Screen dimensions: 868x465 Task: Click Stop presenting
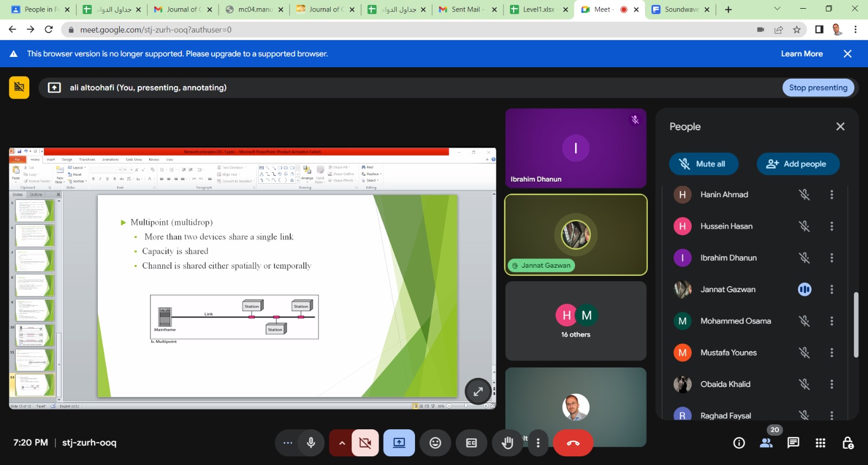coord(818,88)
